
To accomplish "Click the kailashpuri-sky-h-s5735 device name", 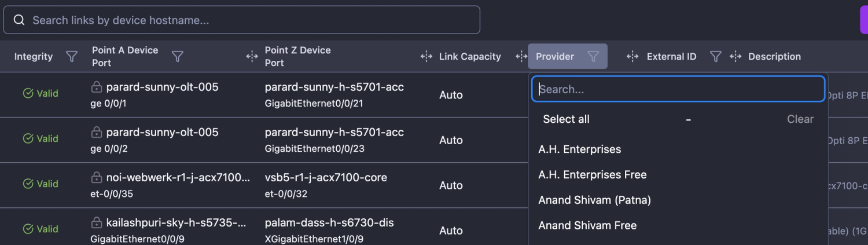I will [176, 222].
